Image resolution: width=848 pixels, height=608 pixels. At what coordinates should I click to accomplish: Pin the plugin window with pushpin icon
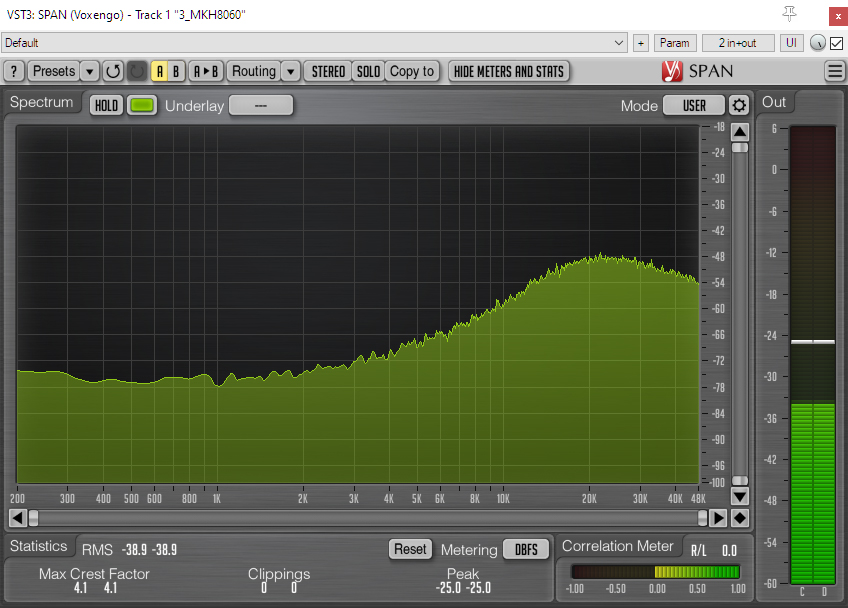click(790, 14)
